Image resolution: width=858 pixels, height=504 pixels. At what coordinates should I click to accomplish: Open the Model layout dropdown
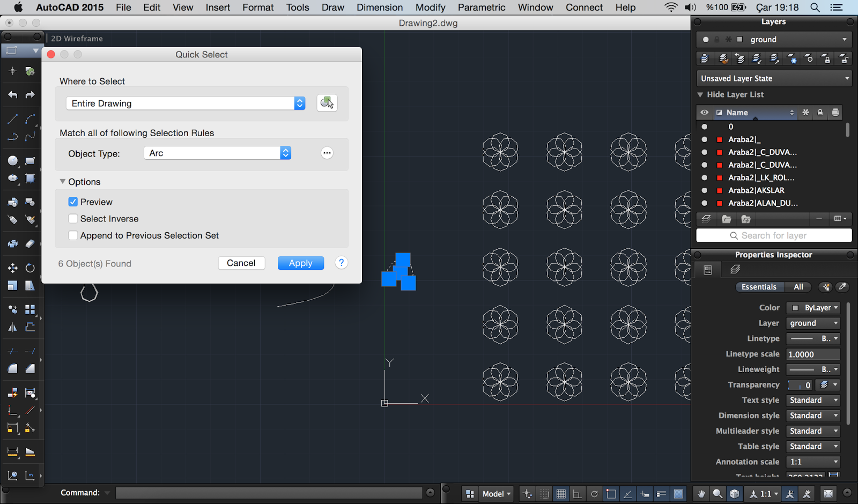click(x=496, y=494)
